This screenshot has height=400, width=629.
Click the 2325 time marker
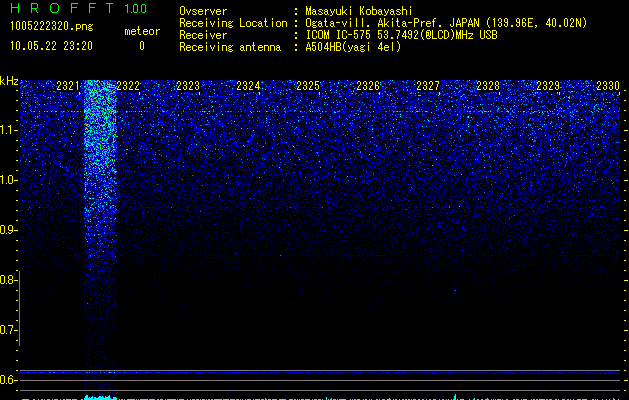(308, 86)
